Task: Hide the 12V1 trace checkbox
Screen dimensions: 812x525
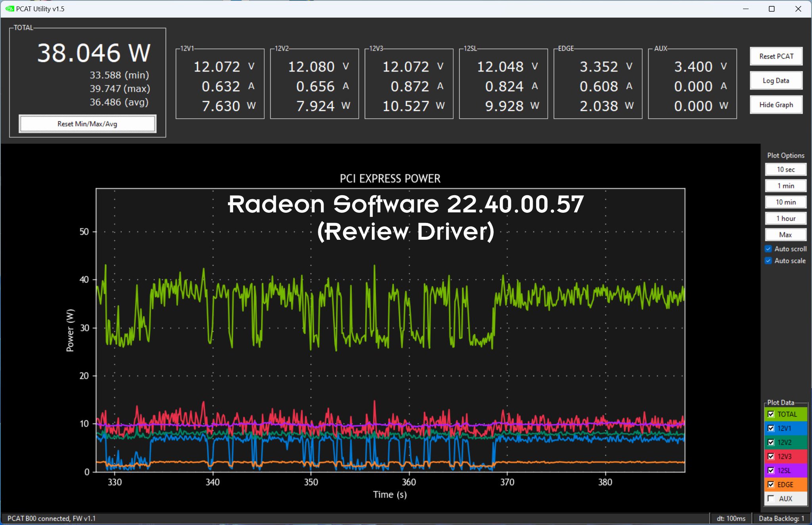Action: (771, 428)
